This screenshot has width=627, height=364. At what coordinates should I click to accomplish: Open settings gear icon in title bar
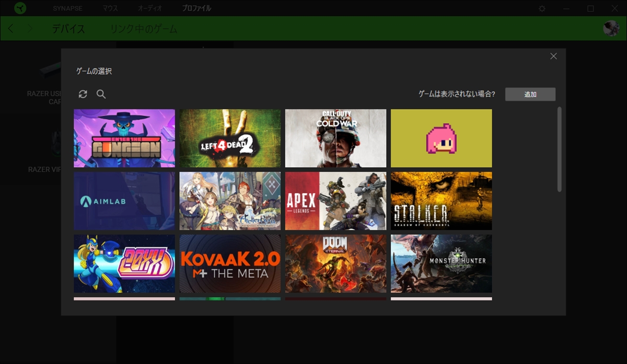pyautogui.click(x=542, y=8)
